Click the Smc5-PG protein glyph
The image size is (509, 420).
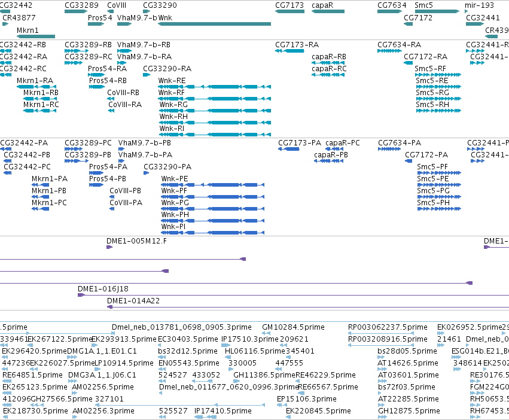click(439, 197)
